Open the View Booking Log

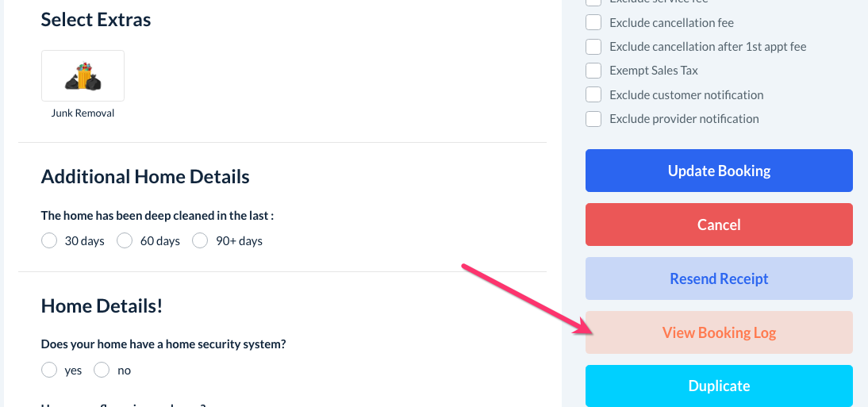[719, 332]
